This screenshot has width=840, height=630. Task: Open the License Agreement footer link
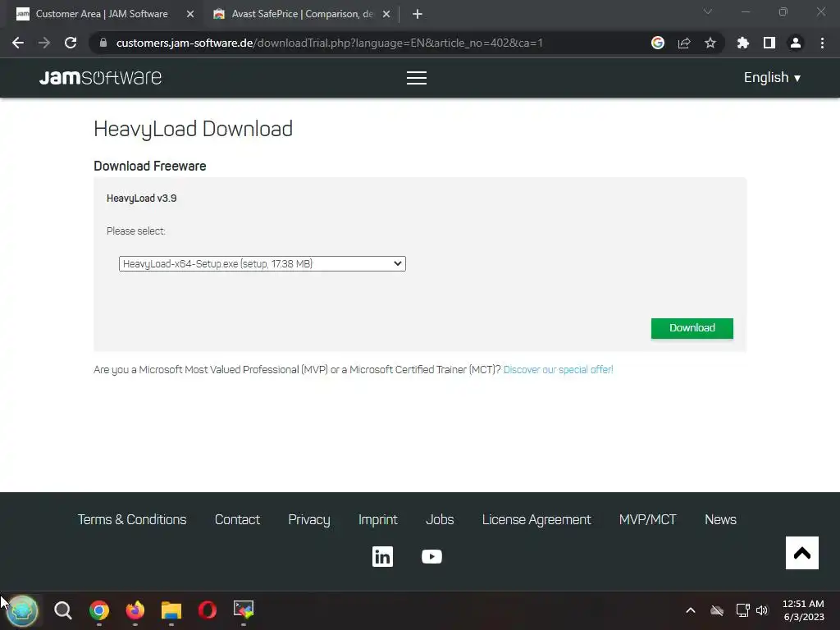pyautogui.click(x=536, y=519)
